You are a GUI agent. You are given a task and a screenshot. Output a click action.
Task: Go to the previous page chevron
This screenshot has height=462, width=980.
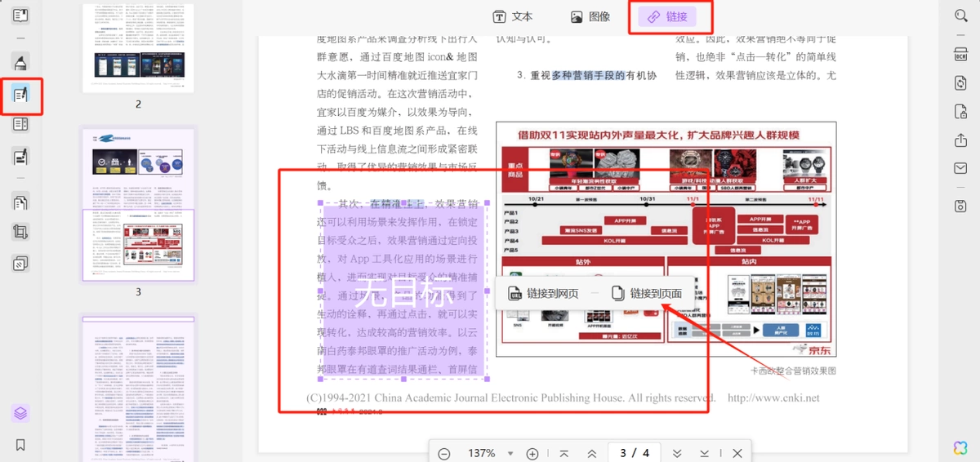[x=591, y=453]
